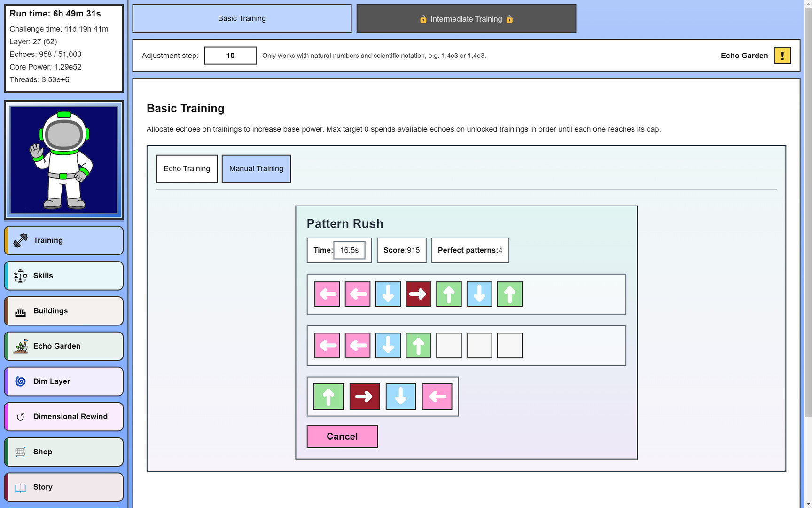Click the Core Power: 1.29e52 stat
812x508 pixels.
coord(46,67)
